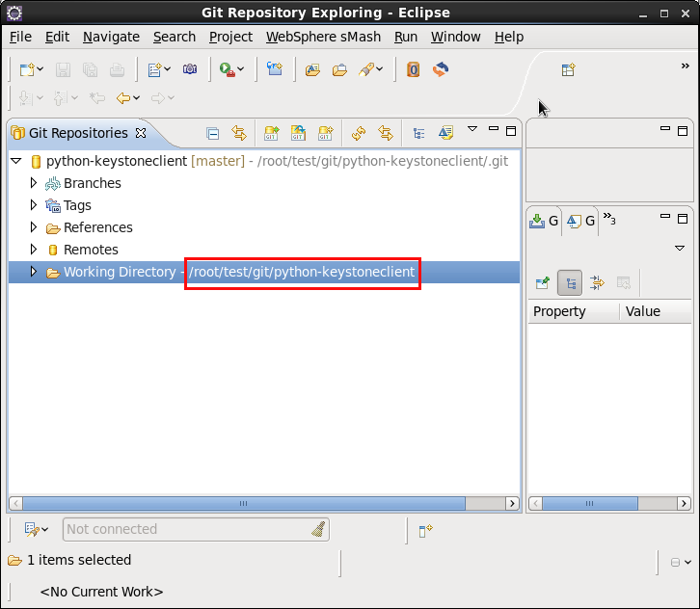Viewport: 700px width, 609px height.
Task: Collapse the python-keystoneclient repository node
Action: click(x=15, y=161)
